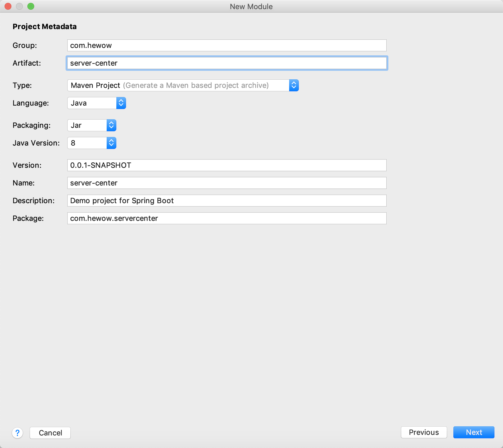503x448 pixels.
Task: Edit the Version field 0.0.1-SNAPSHOT
Action: (227, 165)
